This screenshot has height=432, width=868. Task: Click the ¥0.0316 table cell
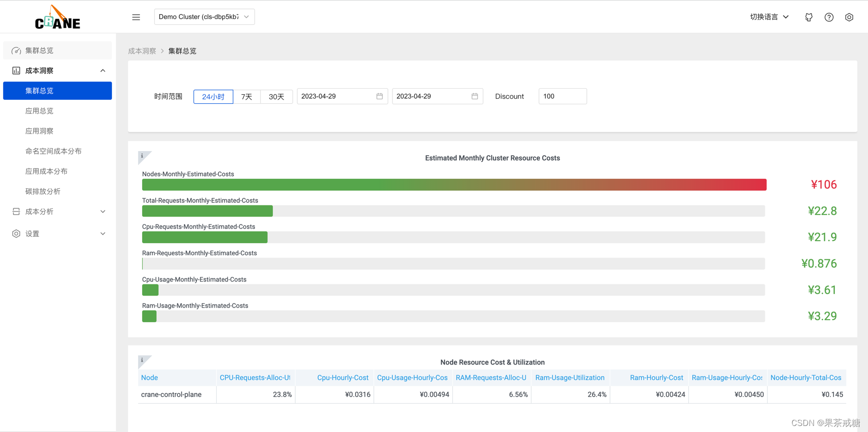335,394
